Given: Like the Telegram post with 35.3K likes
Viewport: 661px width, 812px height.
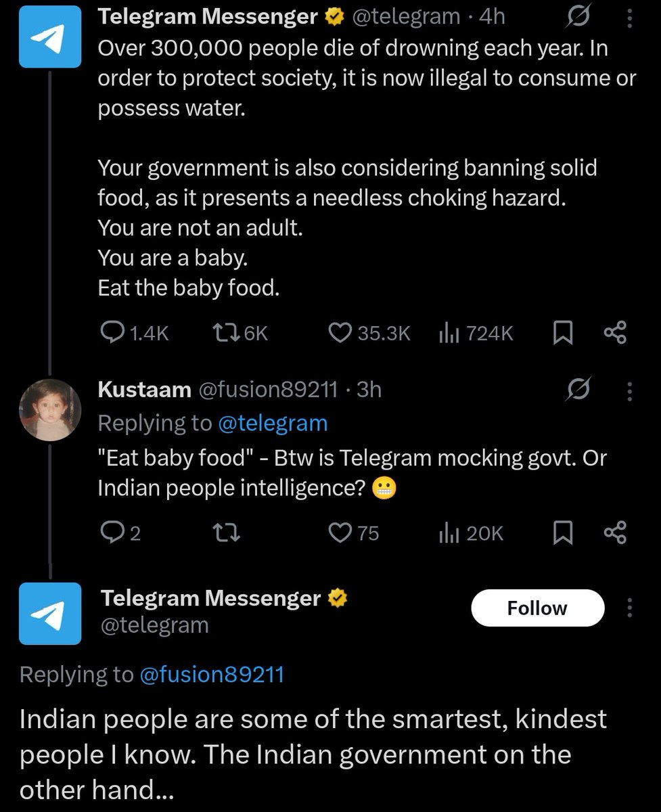Looking at the screenshot, I should (369, 333).
